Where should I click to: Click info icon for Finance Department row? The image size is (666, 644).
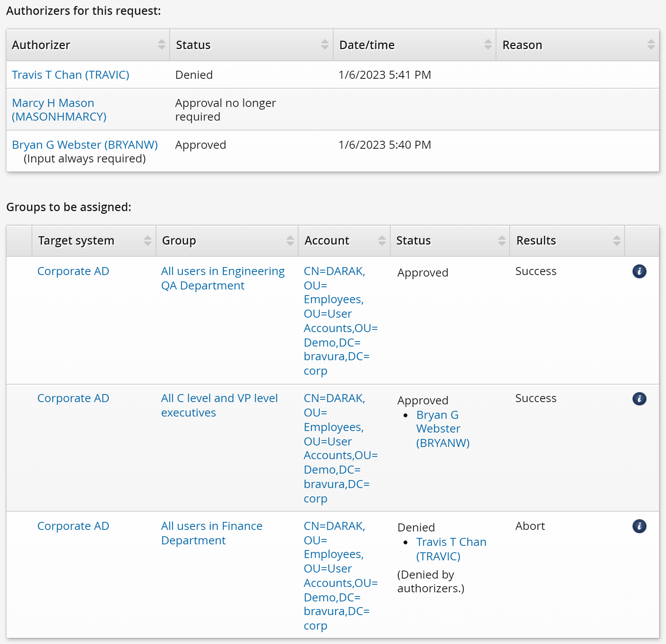[639, 526]
